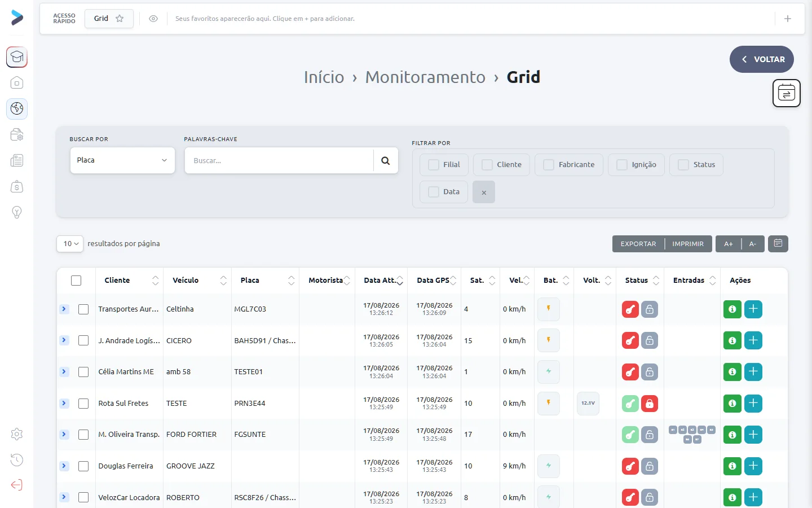Image resolution: width=812 pixels, height=508 pixels.
Task: Click the teal plus action for PRN3E44
Action: 753,404
